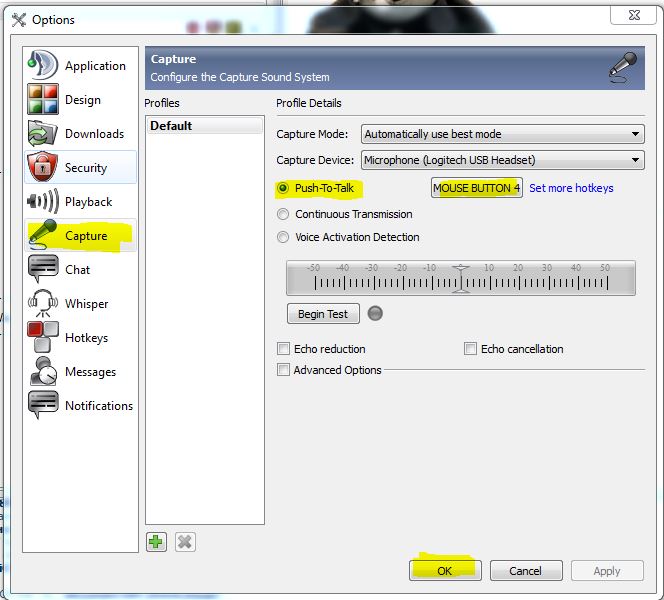664x600 pixels.
Task: Go to the Chat section label
Action: (x=77, y=270)
